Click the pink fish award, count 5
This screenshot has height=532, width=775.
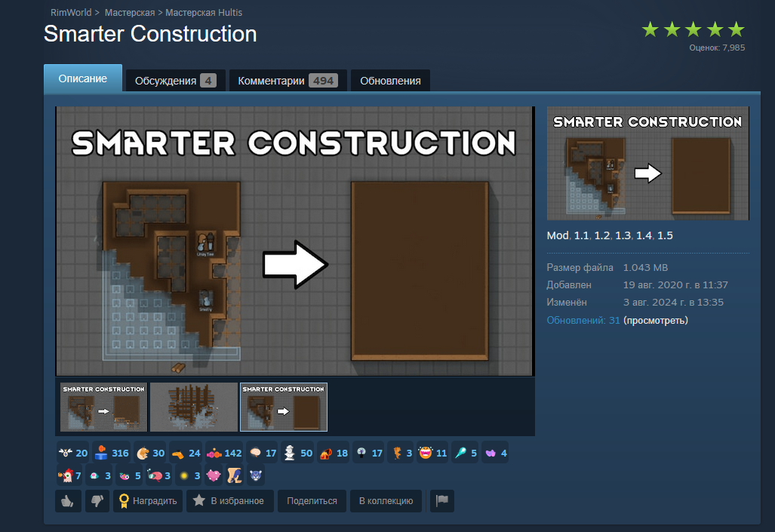click(x=130, y=475)
